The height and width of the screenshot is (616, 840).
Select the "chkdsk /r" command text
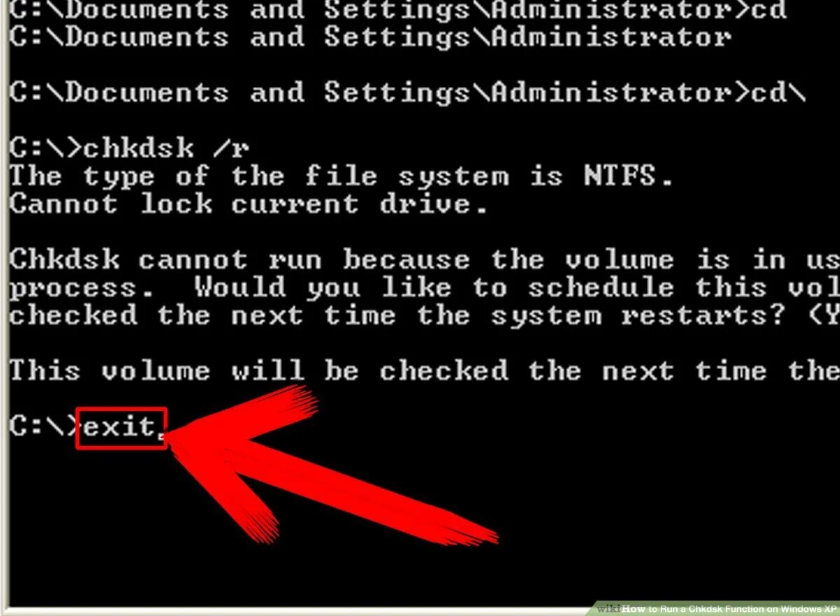167,148
